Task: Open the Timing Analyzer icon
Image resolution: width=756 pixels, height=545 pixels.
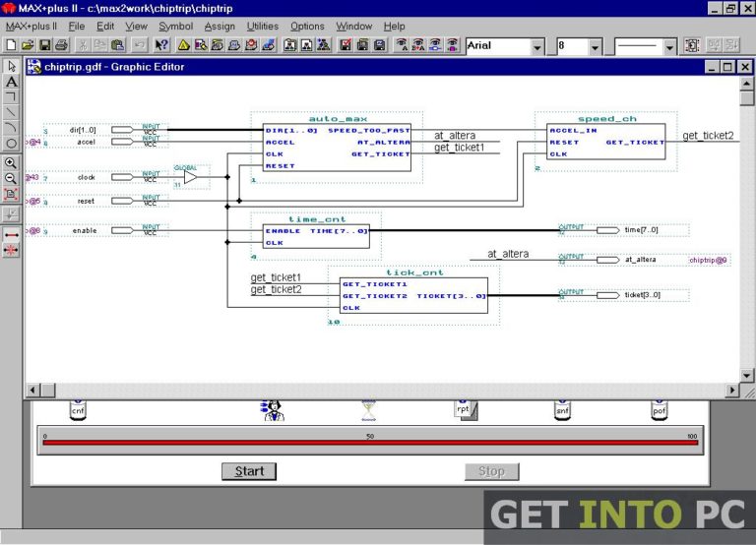Action: 251,45
